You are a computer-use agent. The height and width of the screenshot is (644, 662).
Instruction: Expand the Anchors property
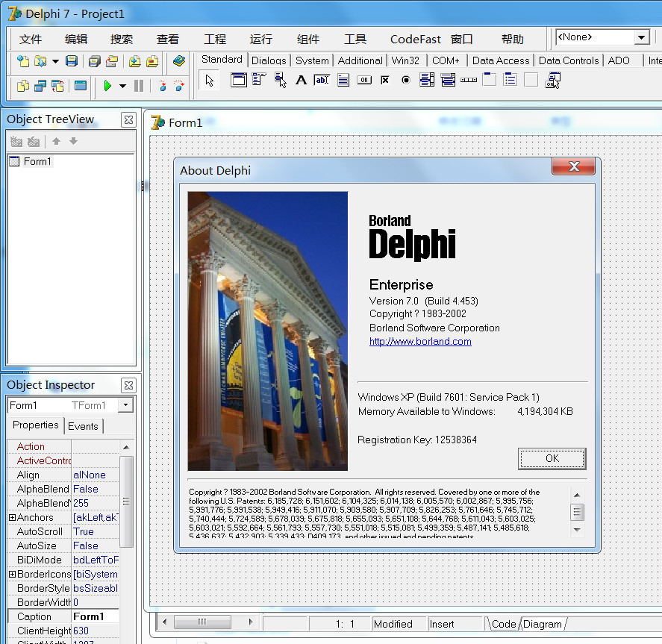tap(12, 517)
